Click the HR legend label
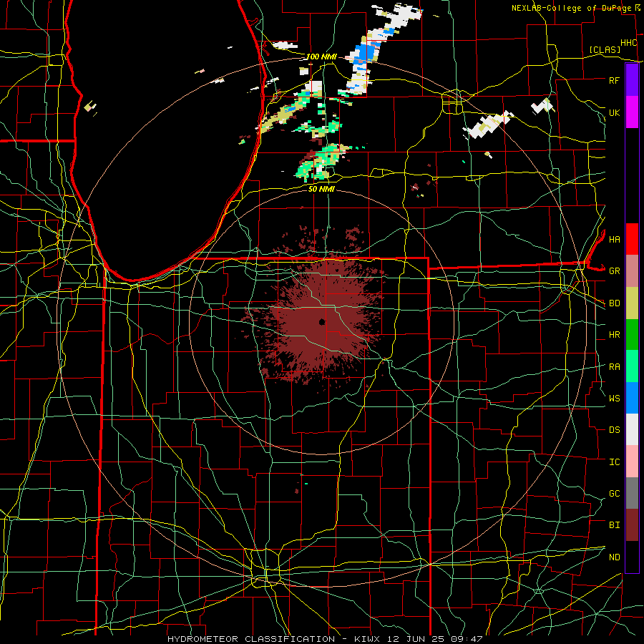The width and height of the screenshot is (644, 644). pyautogui.click(x=614, y=335)
